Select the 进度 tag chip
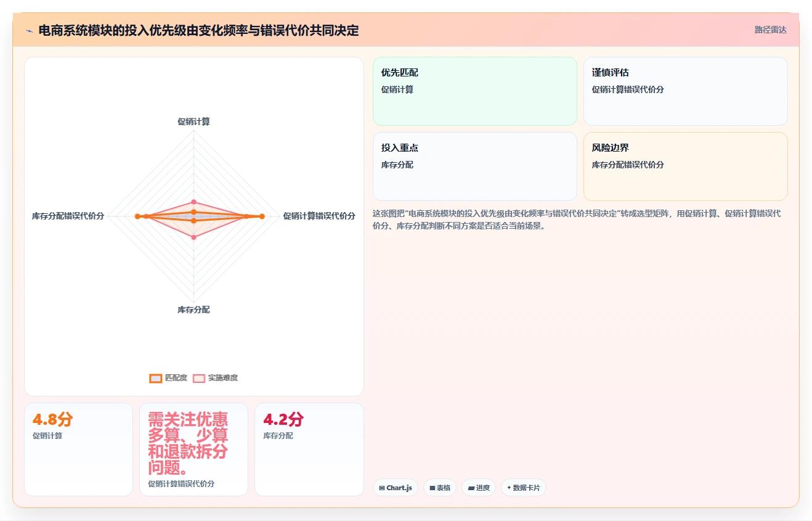The image size is (812, 521). pos(479,488)
